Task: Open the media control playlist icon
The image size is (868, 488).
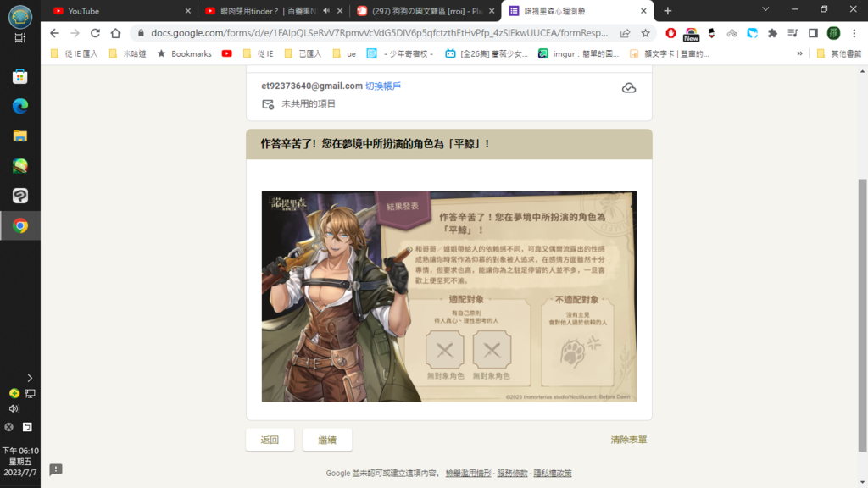Action: (793, 33)
